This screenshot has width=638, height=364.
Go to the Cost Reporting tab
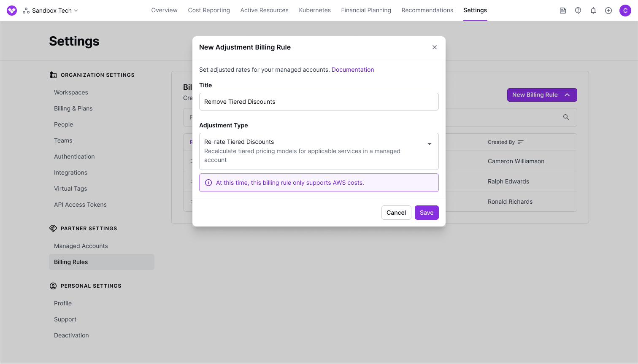(209, 10)
